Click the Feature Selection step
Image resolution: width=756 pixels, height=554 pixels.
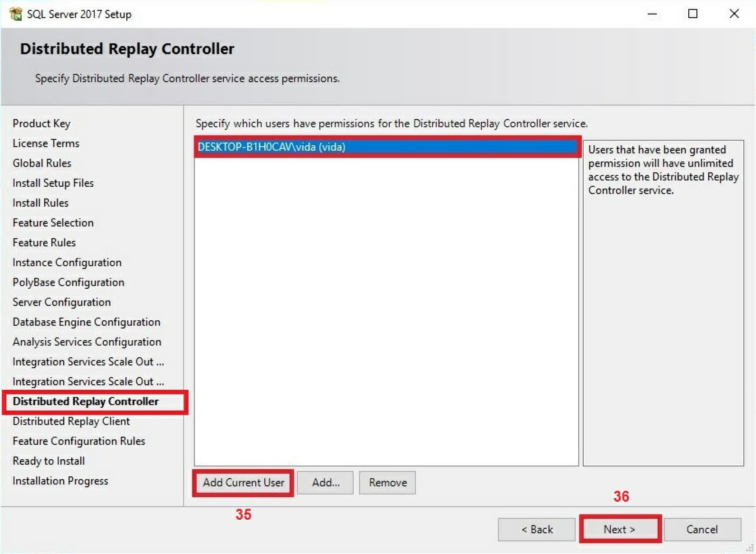click(x=53, y=223)
